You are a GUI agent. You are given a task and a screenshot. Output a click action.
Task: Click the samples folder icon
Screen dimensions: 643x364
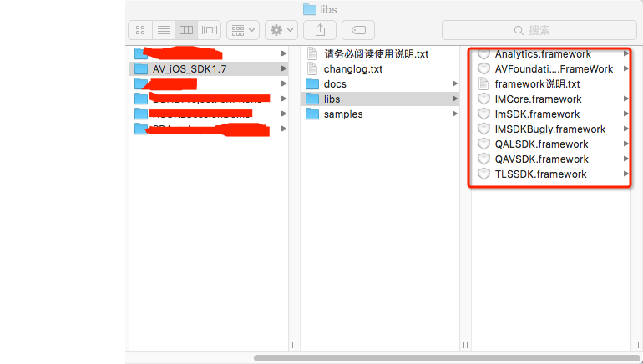[x=312, y=114]
